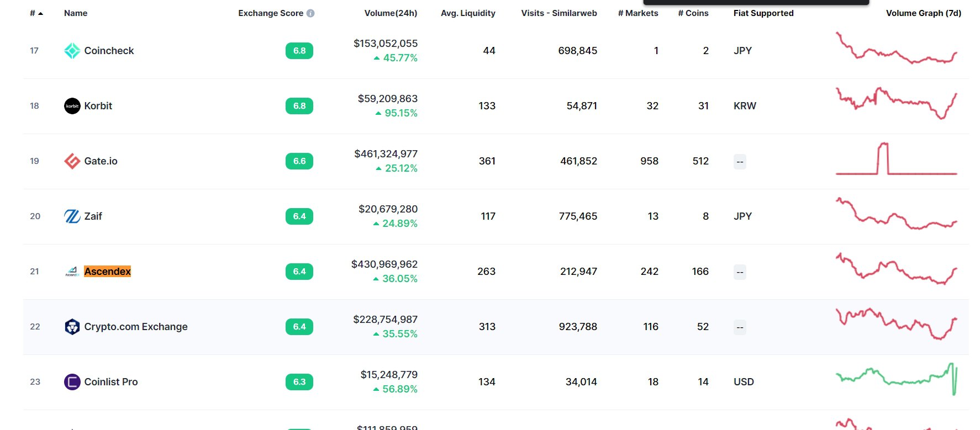Sort table by Name column
Screen dimensions: 980x430
coord(76,13)
